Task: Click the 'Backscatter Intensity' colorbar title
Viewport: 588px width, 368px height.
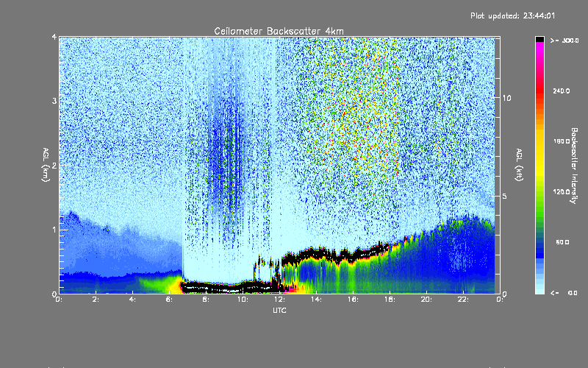Action: [x=574, y=166]
